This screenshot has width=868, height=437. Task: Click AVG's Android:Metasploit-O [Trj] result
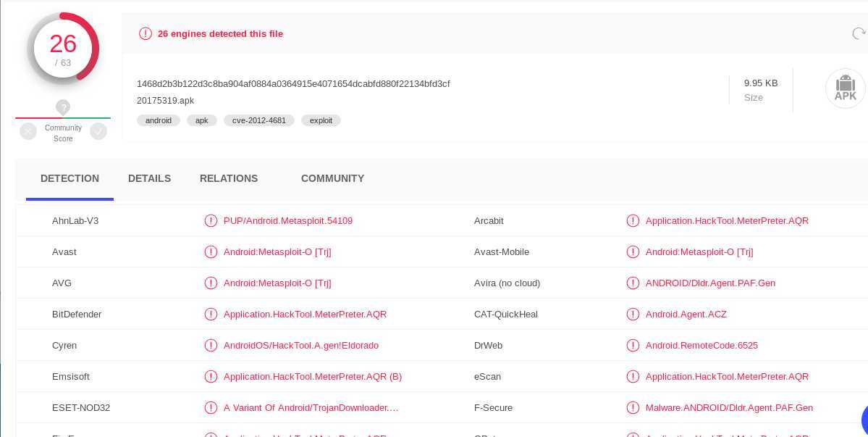[x=277, y=283]
